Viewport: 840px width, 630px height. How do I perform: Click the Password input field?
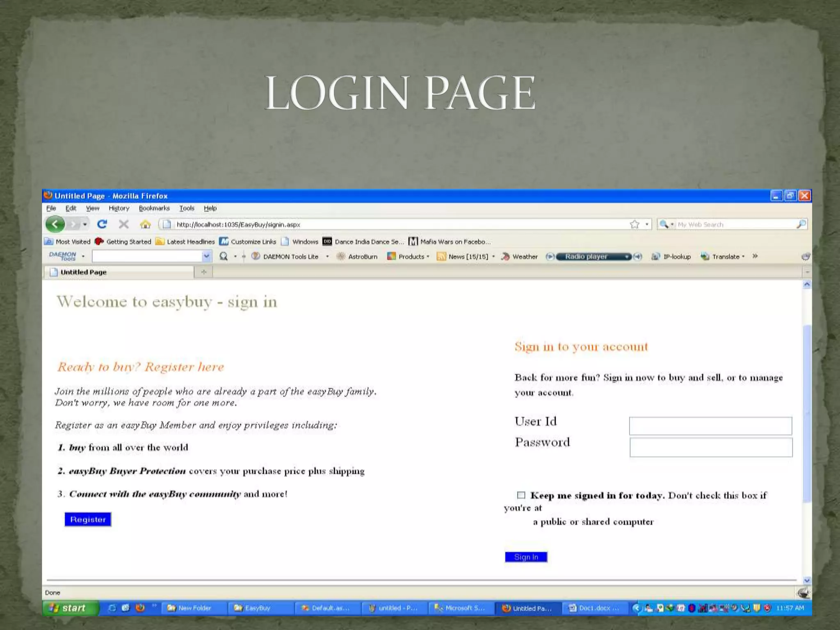(711, 447)
